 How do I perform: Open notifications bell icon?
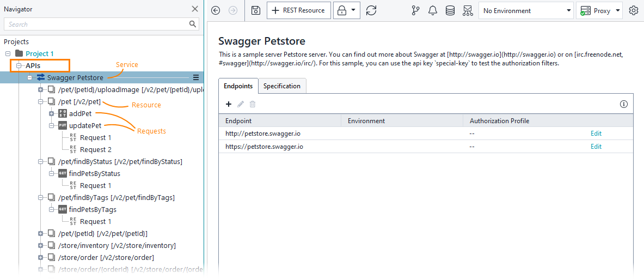(x=432, y=11)
